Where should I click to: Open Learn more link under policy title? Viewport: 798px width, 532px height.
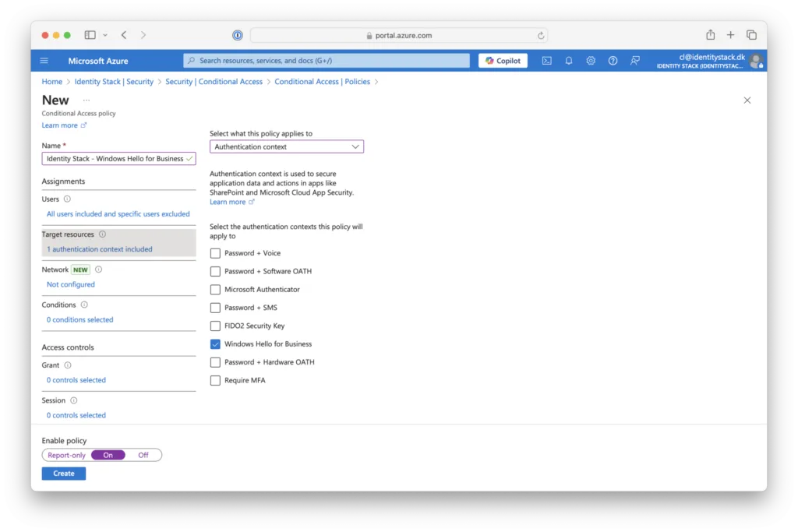pos(64,125)
